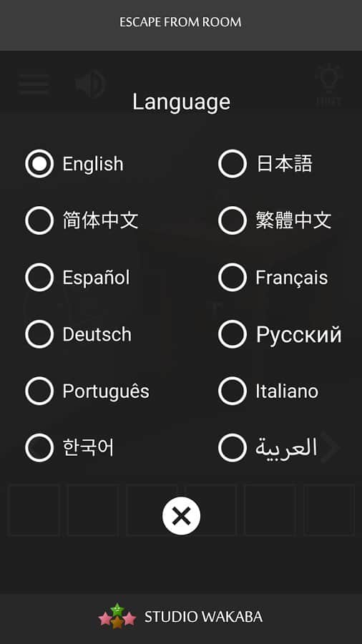This screenshot has height=644, width=362.
Task: Tap the first empty inventory slot
Action: 34,510
